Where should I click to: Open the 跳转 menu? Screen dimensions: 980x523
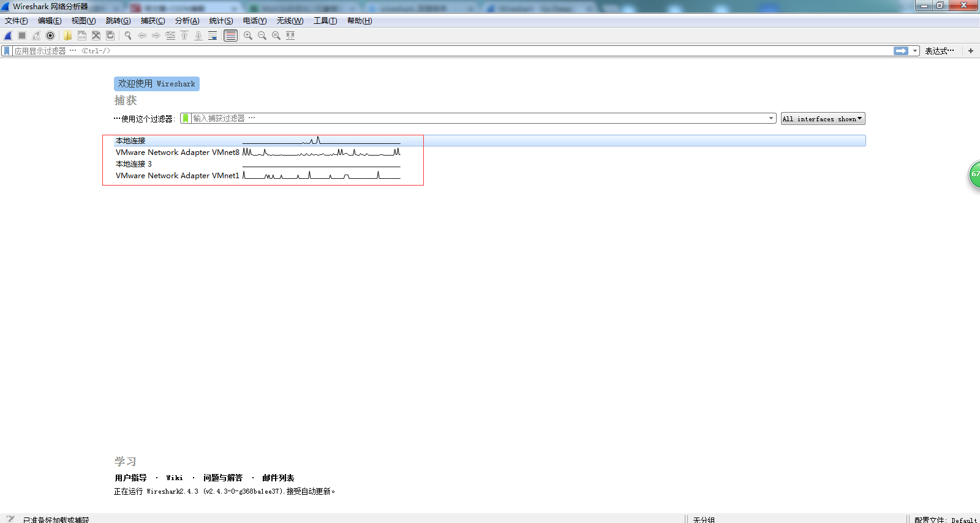(x=118, y=21)
